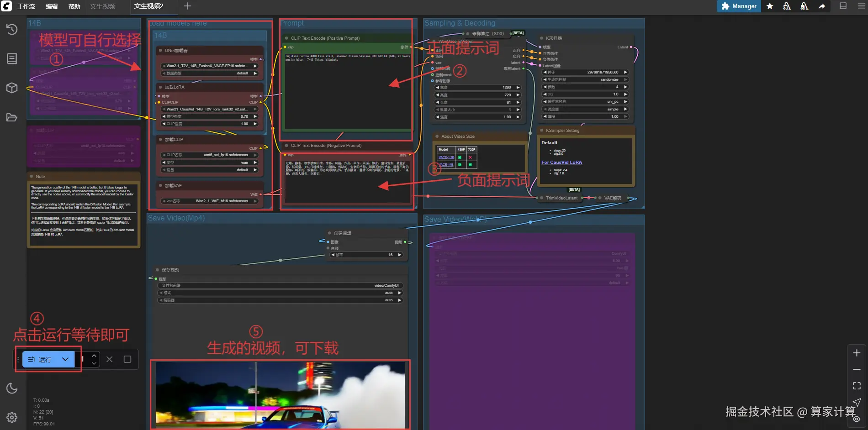Viewport: 868px width, 430px height.
Task: Open the CLIP 类型 wan dropdown
Action: pos(210,163)
